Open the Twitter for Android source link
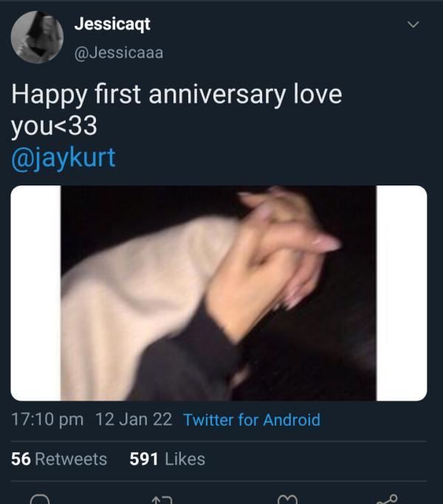Screen dimensions: 443x504 (252, 420)
